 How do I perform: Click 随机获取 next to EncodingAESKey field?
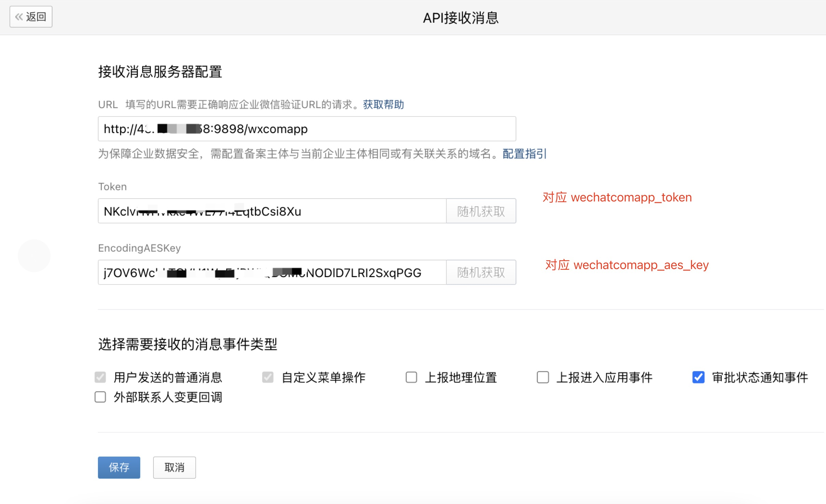pos(481,273)
